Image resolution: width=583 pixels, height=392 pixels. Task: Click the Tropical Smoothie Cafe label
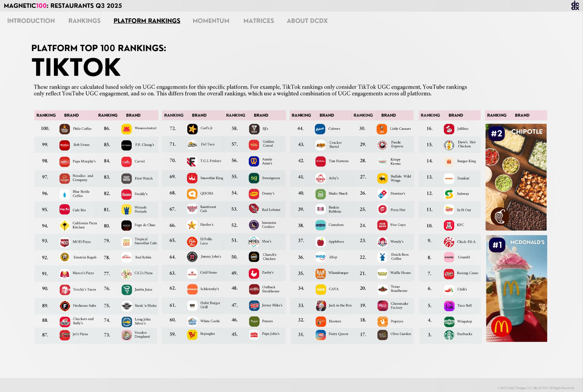click(x=145, y=241)
